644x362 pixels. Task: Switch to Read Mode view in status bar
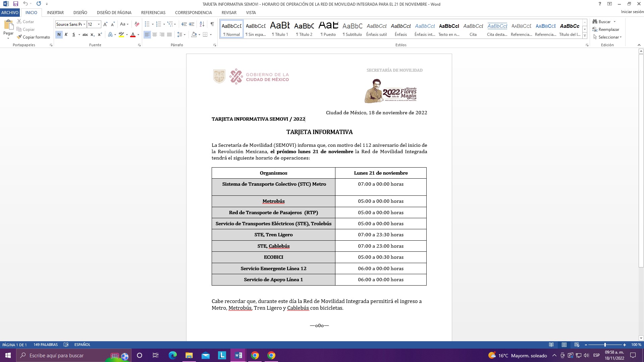point(551,345)
